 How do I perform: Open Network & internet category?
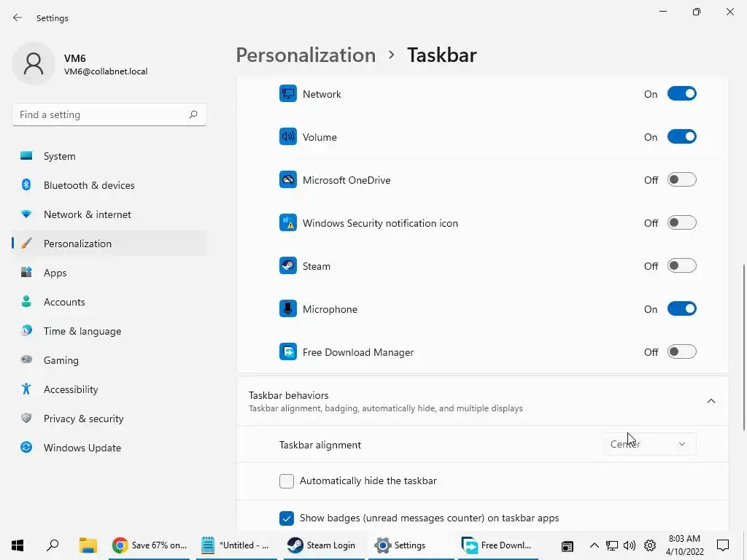[x=109, y=214]
